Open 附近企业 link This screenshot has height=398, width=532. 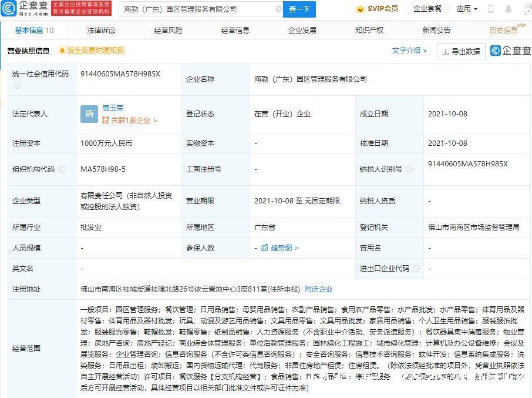(318, 289)
